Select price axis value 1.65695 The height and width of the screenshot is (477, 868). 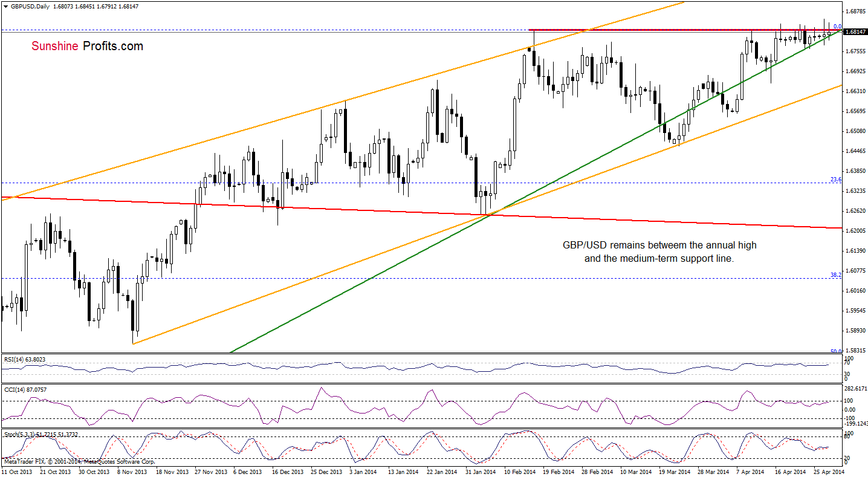tap(856, 111)
